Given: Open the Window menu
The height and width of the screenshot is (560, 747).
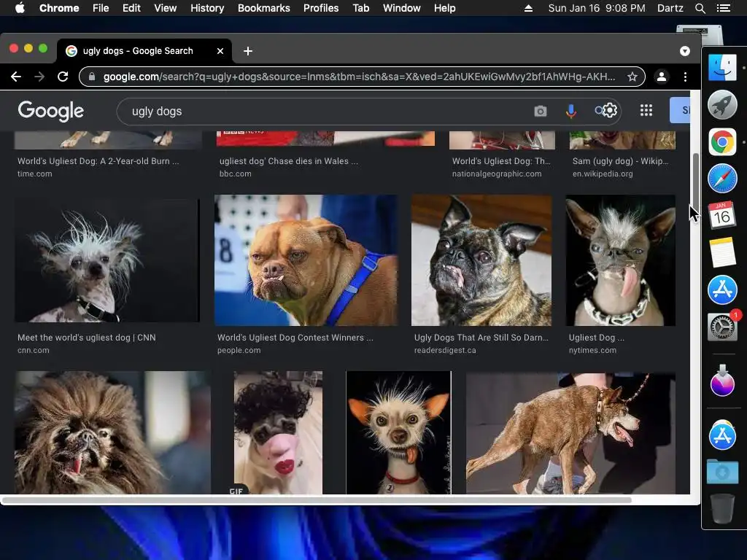Looking at the screenshot, I should coord(402,8).
